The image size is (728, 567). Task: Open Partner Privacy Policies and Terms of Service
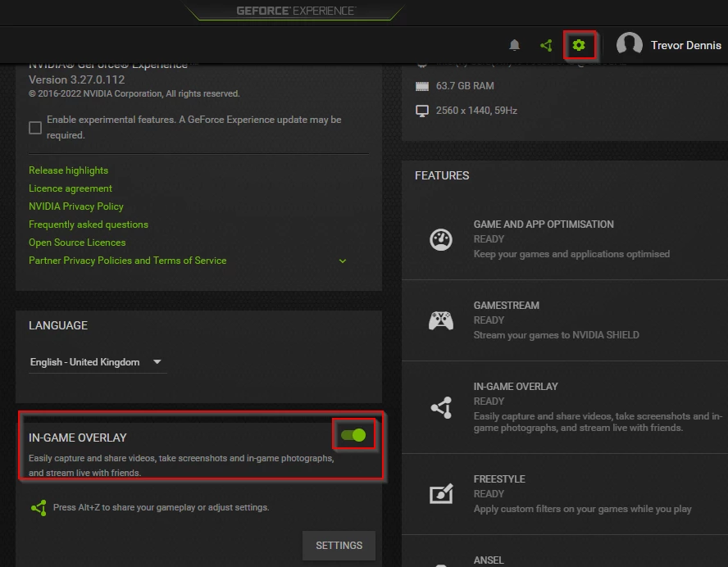128,261
